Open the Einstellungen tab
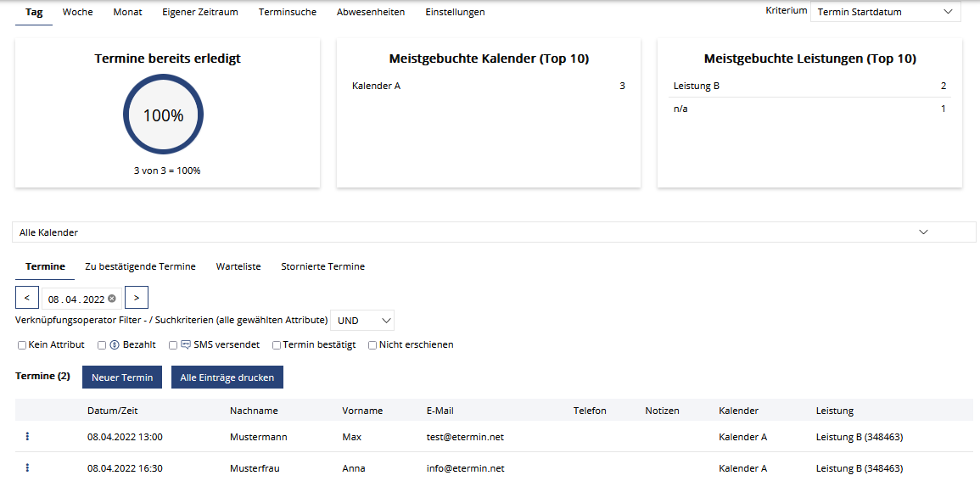This screenshot has width=980, height=481. (455, 12)
